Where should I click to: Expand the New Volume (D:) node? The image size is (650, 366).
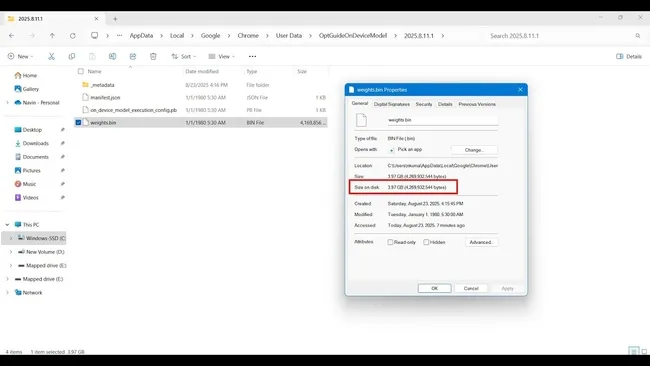pyautogui.click(x=11, y=252)
